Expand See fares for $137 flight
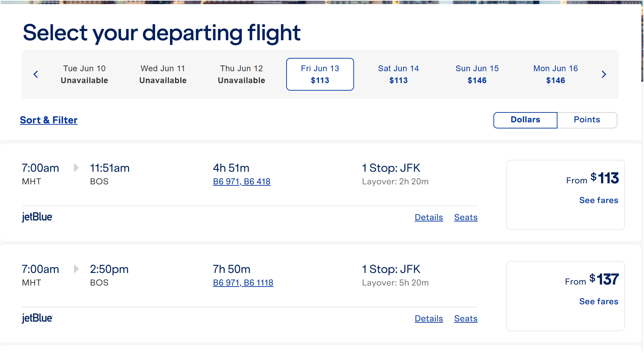 598,302
